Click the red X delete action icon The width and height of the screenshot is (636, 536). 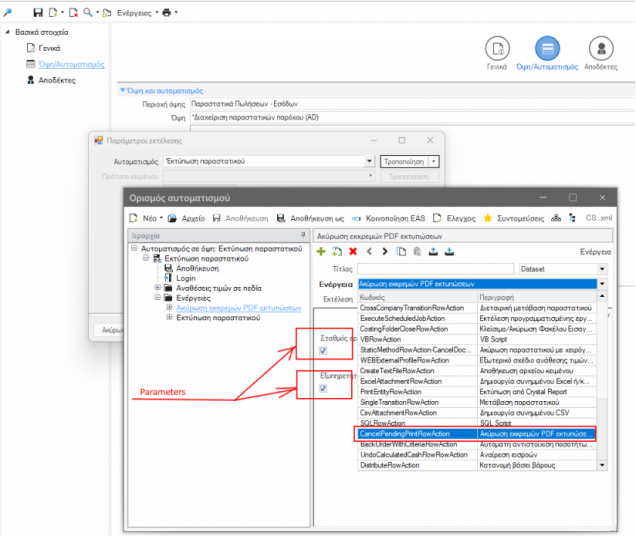(x=353, y=252)
